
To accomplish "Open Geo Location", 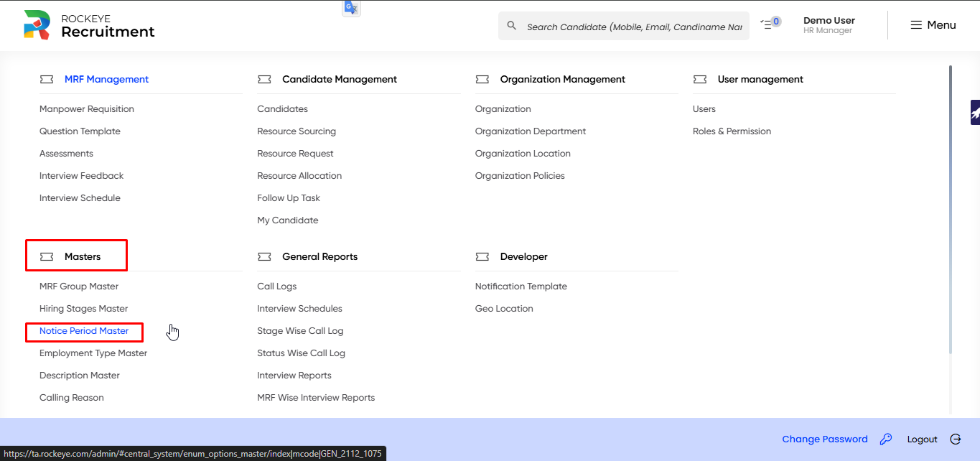I will click(x=504, y=309).
